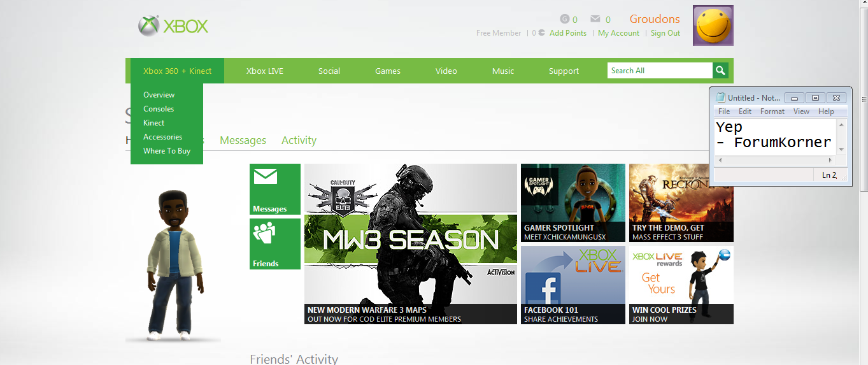Open the Games nav menu
This screenshot has width=868, height=365.
coord(388,71)
